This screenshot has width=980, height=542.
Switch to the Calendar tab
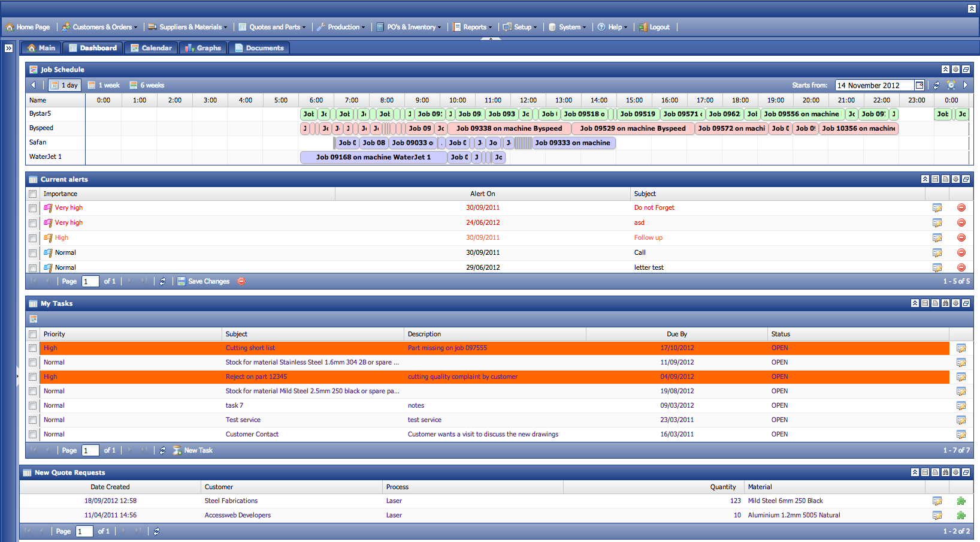(x=151, y=47)
